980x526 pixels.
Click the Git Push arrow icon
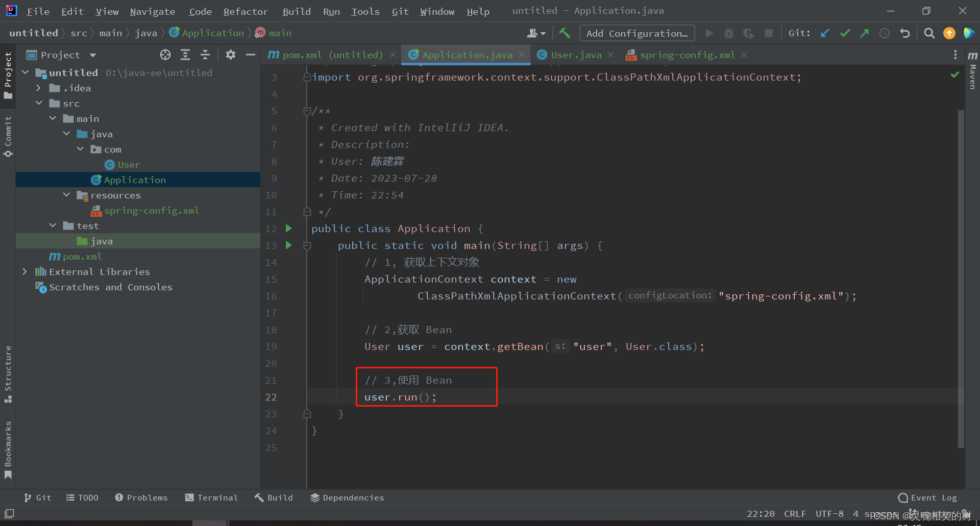[865, 33]
